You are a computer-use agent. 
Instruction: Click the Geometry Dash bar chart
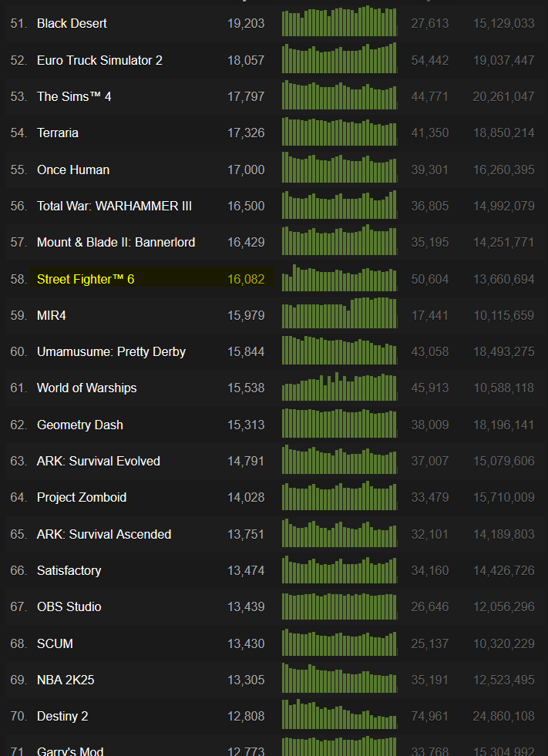340,423
